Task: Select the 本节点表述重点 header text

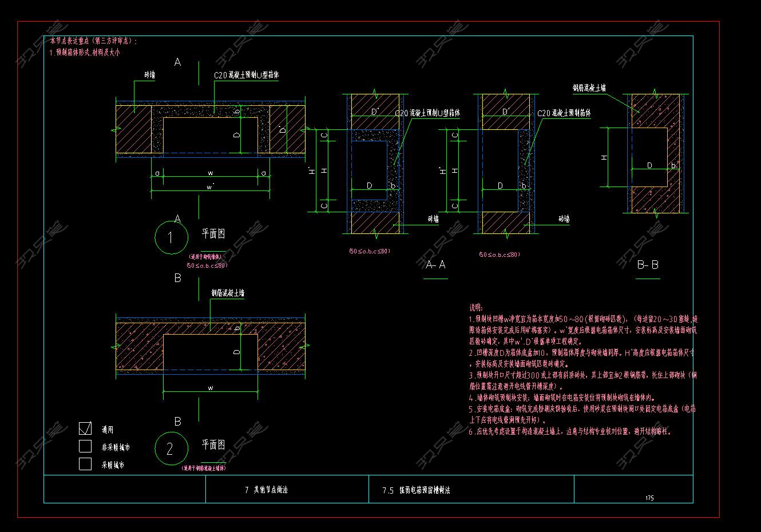Action: (x=94, y=41)
